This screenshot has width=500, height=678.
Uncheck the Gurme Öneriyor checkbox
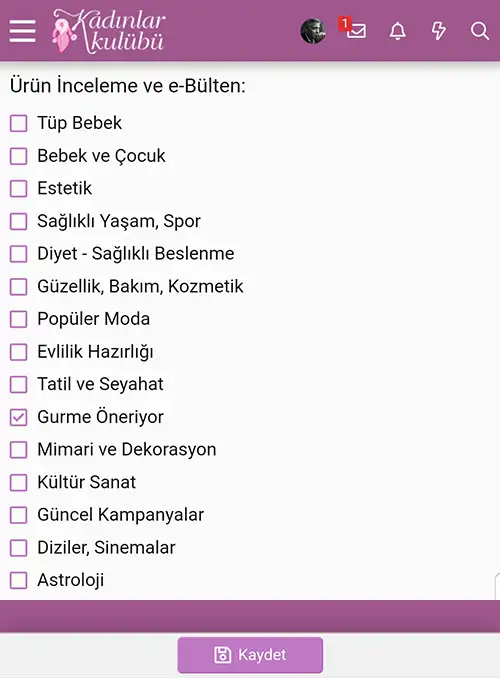(x=19, y=417)
